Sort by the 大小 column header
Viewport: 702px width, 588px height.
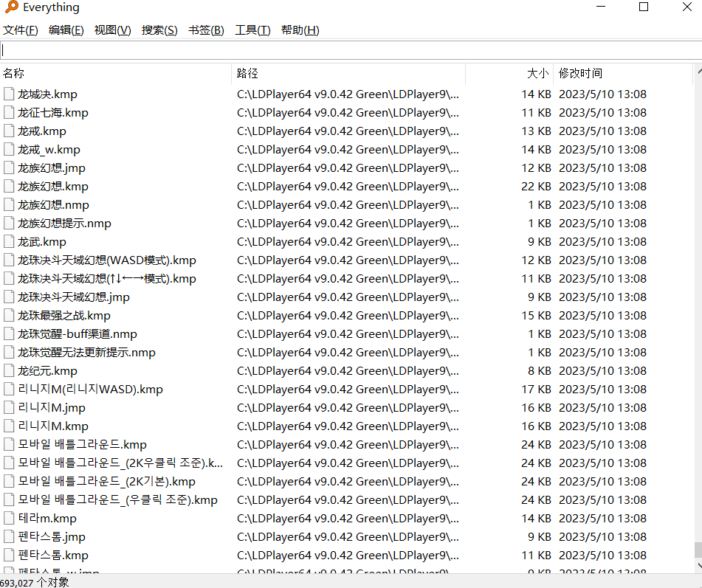(510, 73)
